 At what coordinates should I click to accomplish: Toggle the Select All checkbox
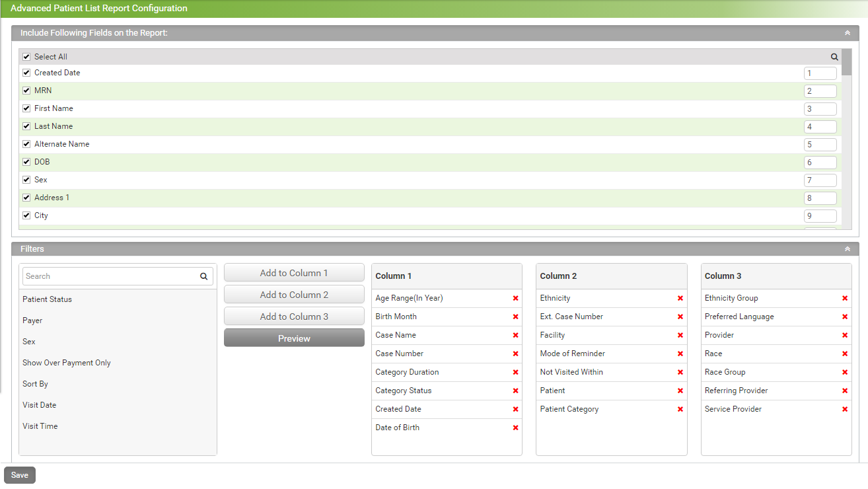[26, 57]
